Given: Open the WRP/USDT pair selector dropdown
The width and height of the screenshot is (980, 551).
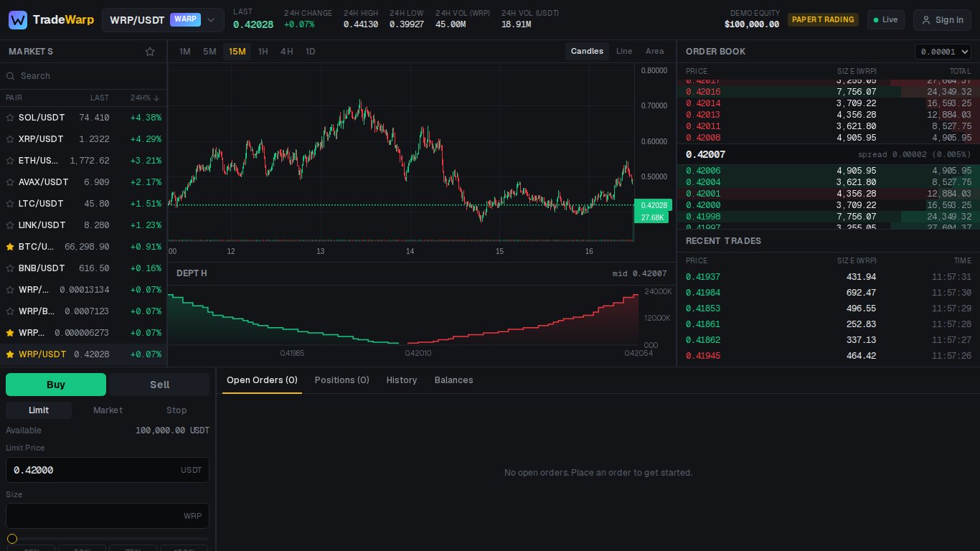Looking at the screenshot, I should [x=163, y=20].
